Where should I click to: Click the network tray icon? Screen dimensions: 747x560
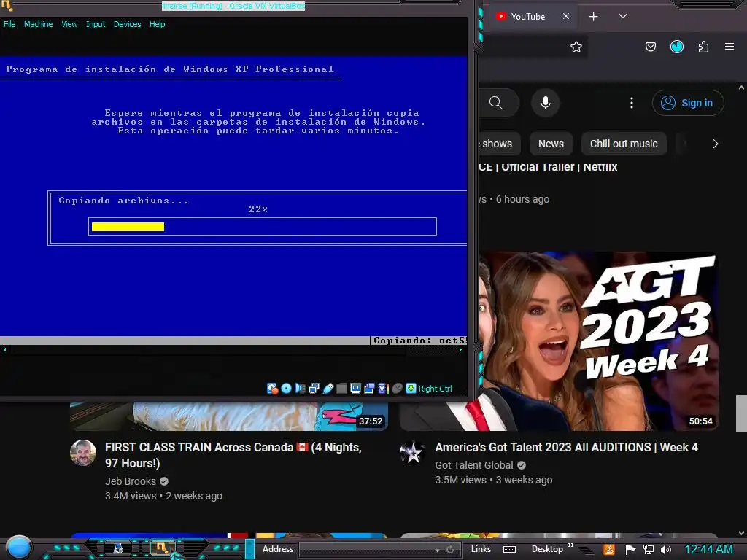tap(649, 550)
